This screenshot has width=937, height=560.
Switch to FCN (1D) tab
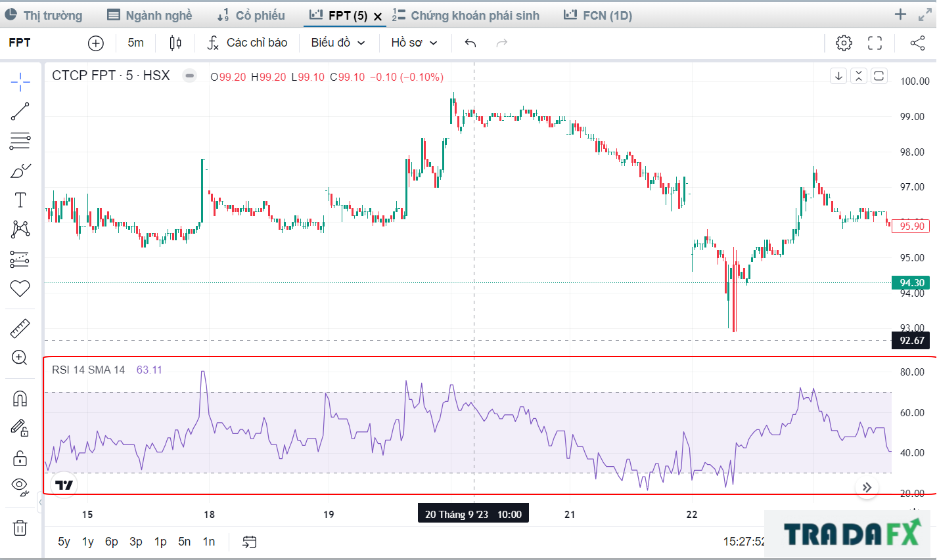(598, 15)
